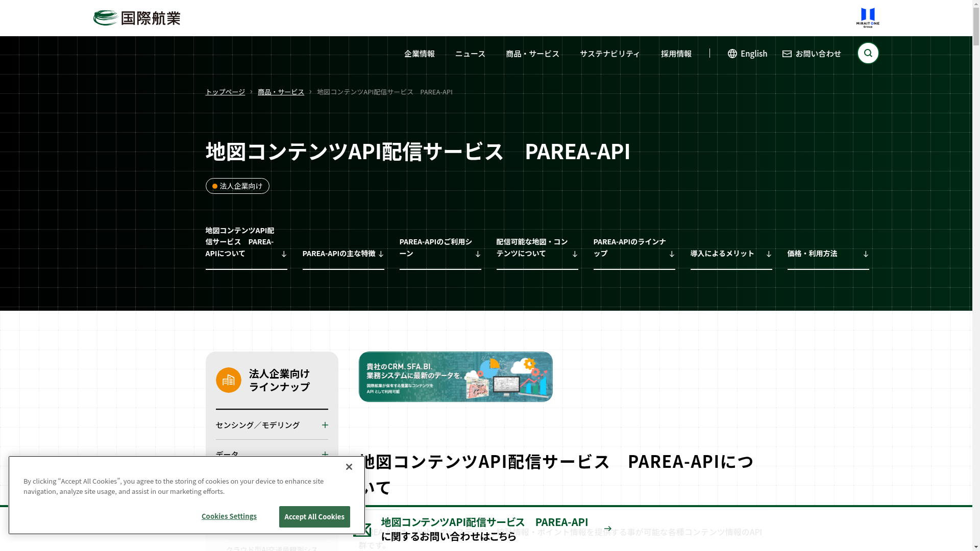Open サステナビリティ menu
980x551 pixels.
click(x=610, y=54)
